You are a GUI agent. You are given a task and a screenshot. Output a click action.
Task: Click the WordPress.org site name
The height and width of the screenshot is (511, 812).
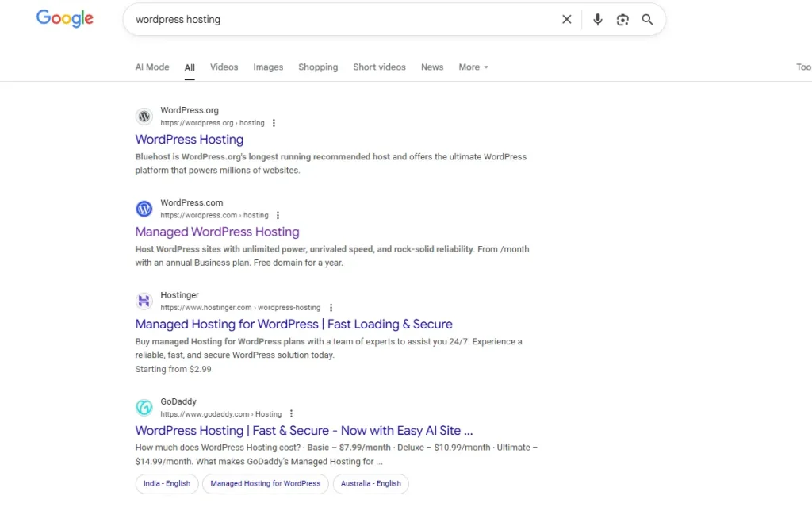pyautogui.click(x=190, y=110)
